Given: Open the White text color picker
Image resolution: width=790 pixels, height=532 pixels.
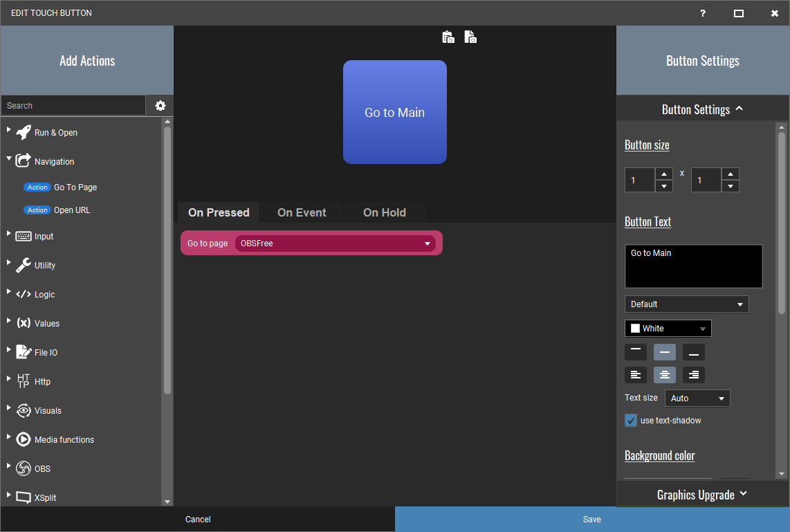Looking at the screenshot, I should click(x=668, y=329).
